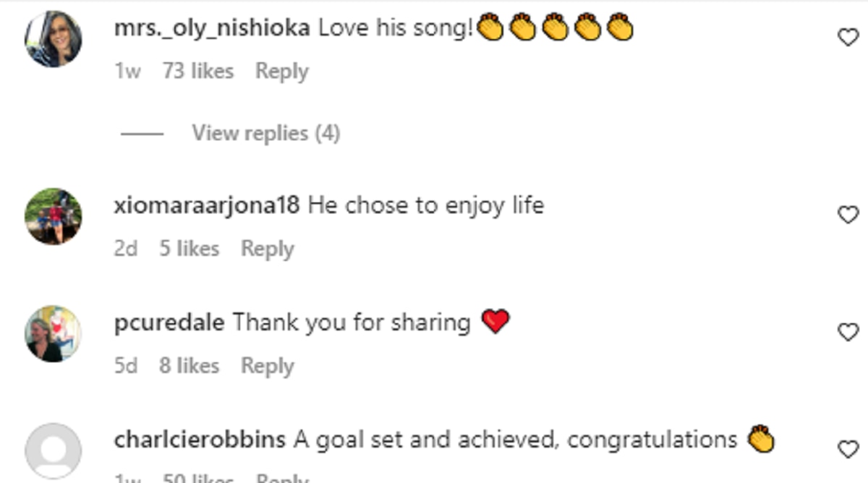Open the mrs._oly_nishioka username link
The height and width of the screenshot is (483, 868).
(212, 28)
